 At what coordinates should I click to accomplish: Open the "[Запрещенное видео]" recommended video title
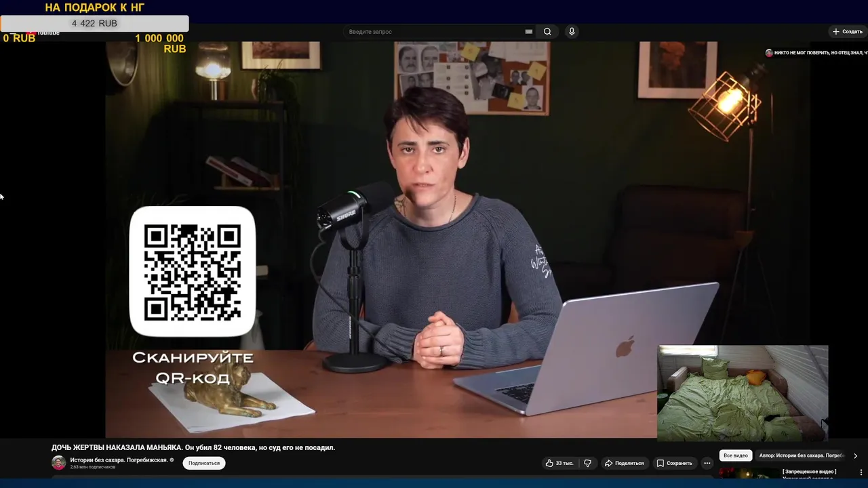[x=809, y=472]
